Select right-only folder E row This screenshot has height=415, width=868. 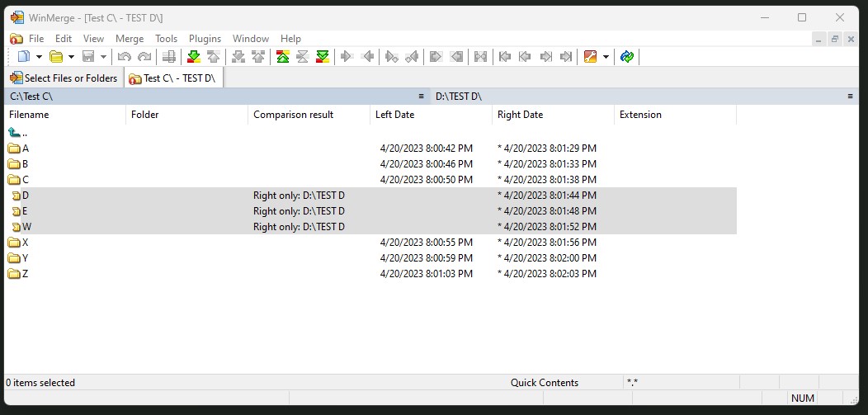(x=371, y=211)
